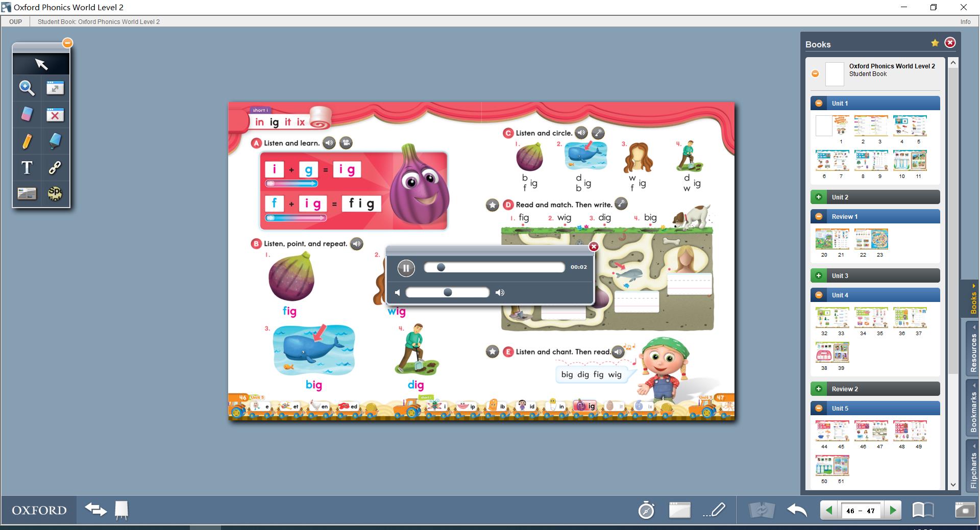Image resolution: width=980 pixels, height=530 pixels.
Task: Mute the audio player volume
Action: pos(398,293)
